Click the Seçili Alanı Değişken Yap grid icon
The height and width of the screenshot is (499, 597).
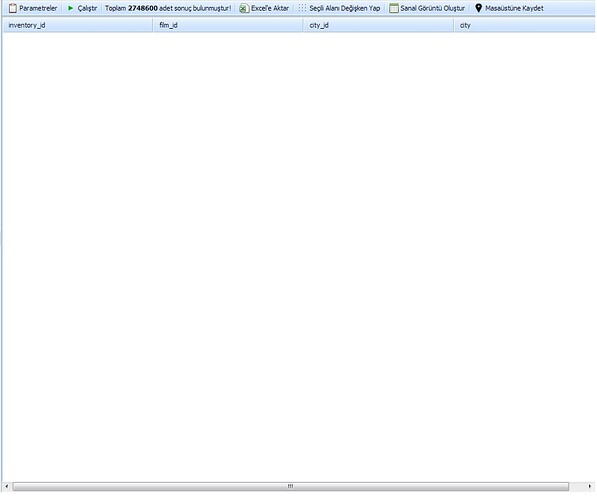point(302,8)
